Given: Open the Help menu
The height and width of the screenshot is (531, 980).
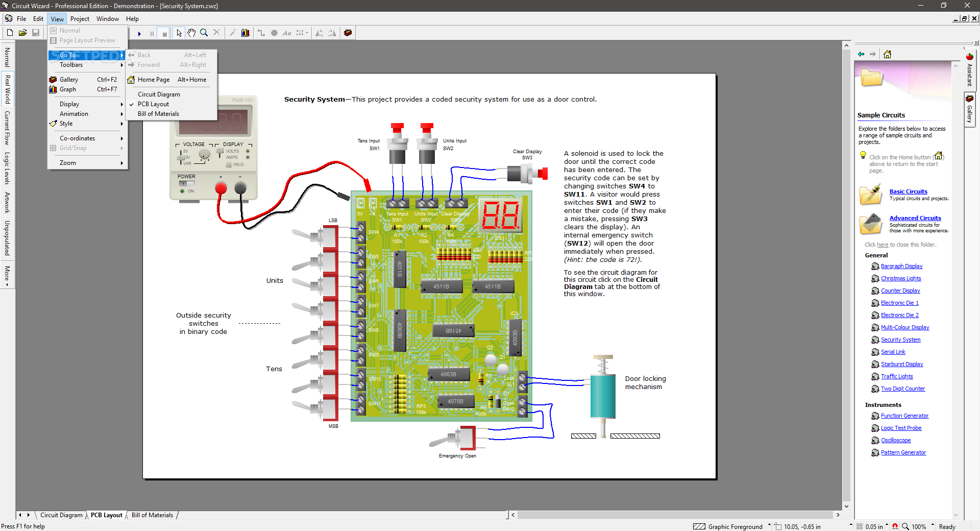Looking at the screenshot, I should [x=132, y=19].
